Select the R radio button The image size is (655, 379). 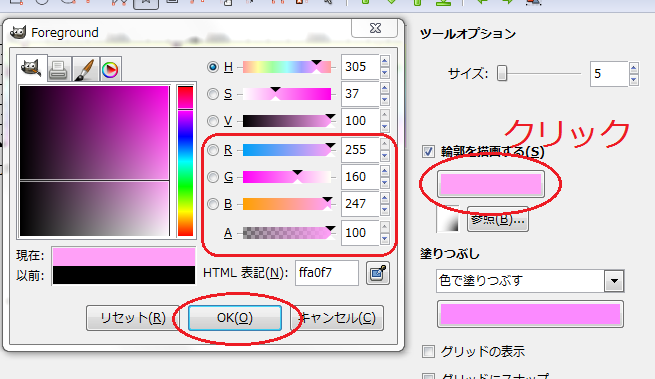pyautogui.click(x=213, y=150)
